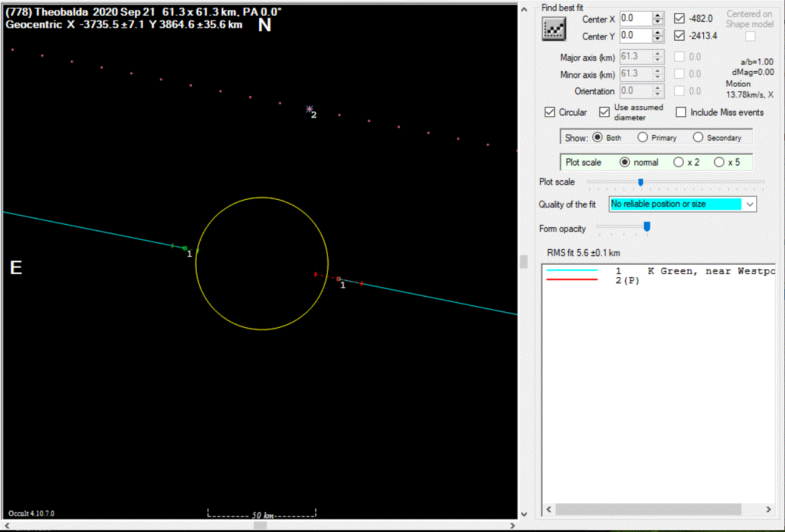Select the Secondary radio button

[x=698, y=137]
